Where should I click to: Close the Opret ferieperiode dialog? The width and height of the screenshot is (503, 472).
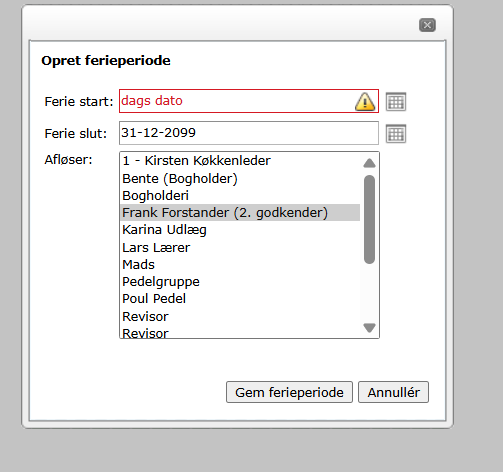tap(427, 25)
